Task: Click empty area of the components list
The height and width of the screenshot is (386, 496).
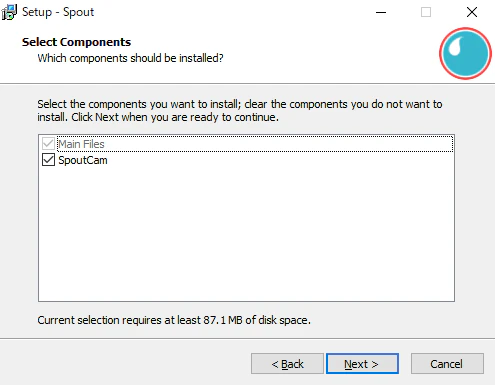Action: click(246, 233)
